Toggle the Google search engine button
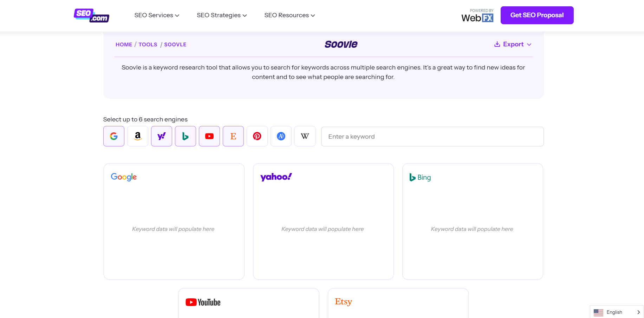The width and height of the screenshot is (644, 318). tap(114, 136)
